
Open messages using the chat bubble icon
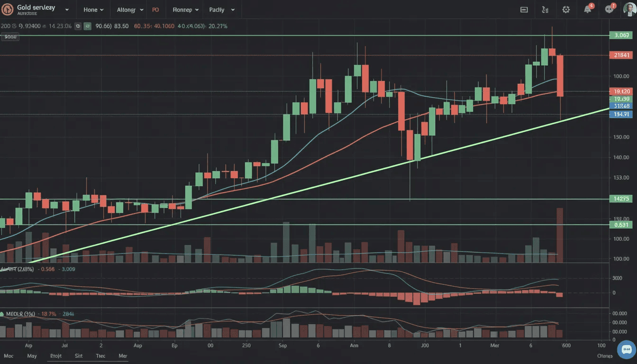pos(609,9)
